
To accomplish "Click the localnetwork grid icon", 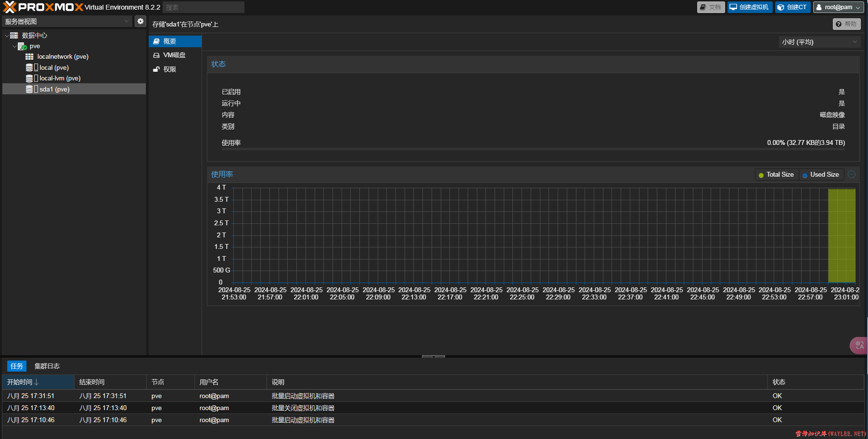I will click(29, 57).
